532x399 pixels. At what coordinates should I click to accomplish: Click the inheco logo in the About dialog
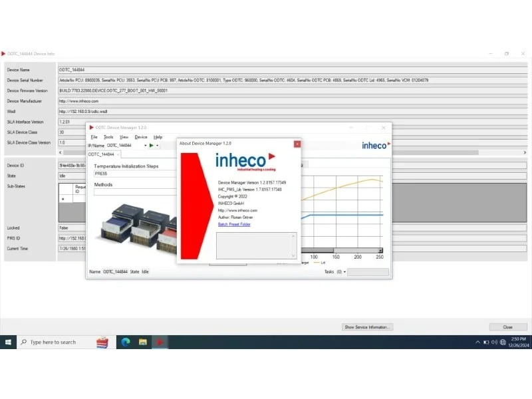pyautogui.click(x=245, y=162)
